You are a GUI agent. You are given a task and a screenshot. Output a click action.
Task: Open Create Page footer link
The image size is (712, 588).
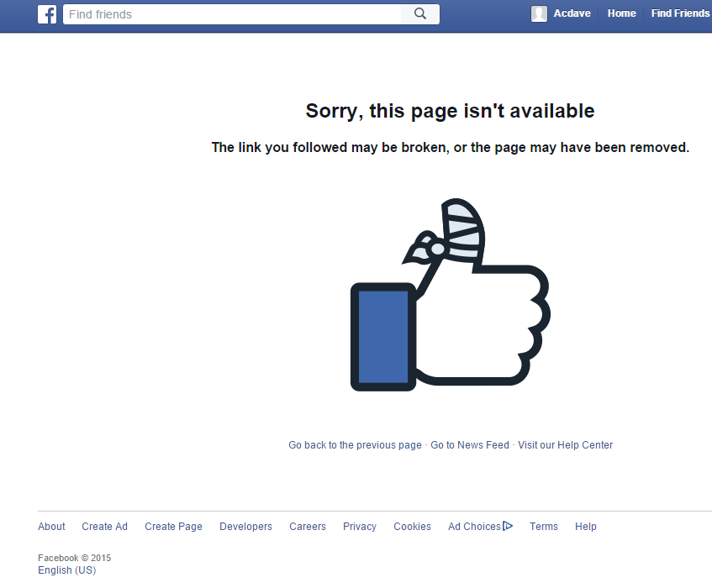pos(173,527)
